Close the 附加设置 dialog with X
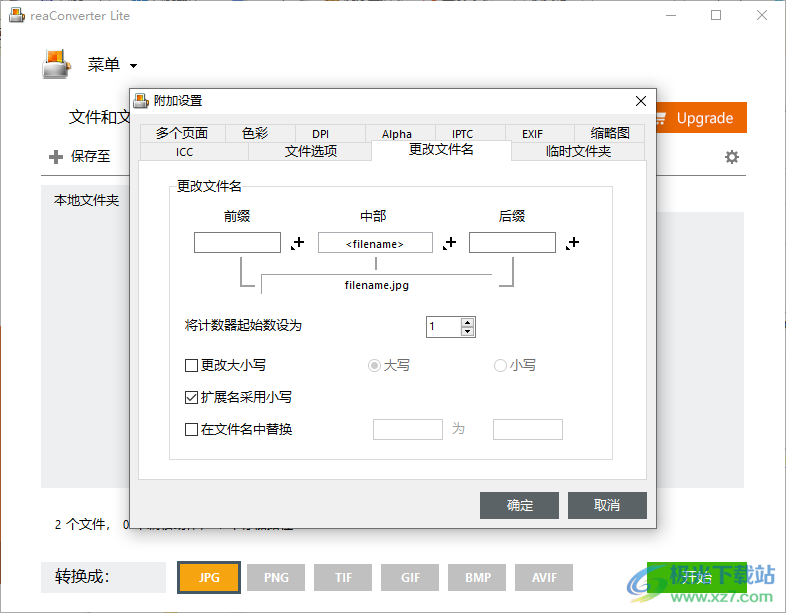This screenshot has height=613, width=786. [641, 101]
